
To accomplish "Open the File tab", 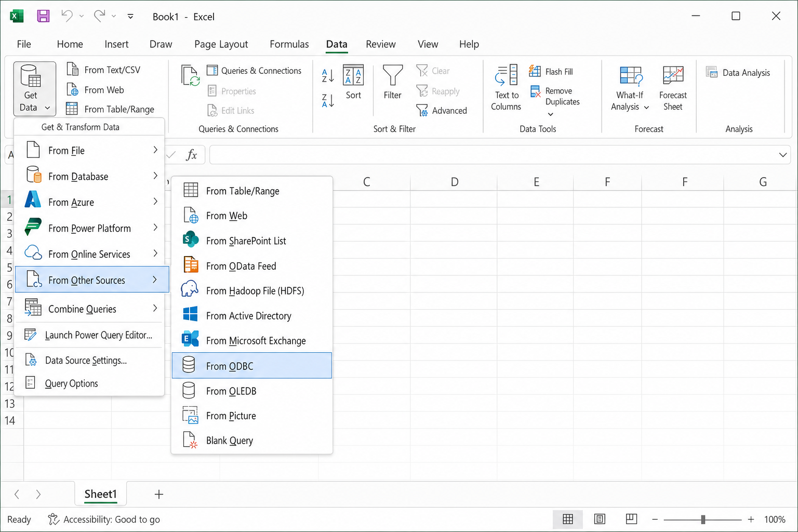I will point(24,44).
